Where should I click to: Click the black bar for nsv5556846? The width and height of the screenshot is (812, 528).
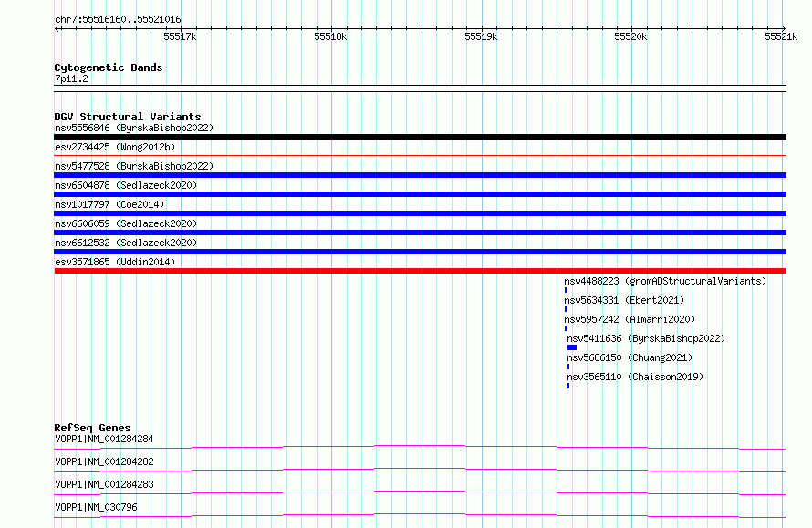coord(420,137)
